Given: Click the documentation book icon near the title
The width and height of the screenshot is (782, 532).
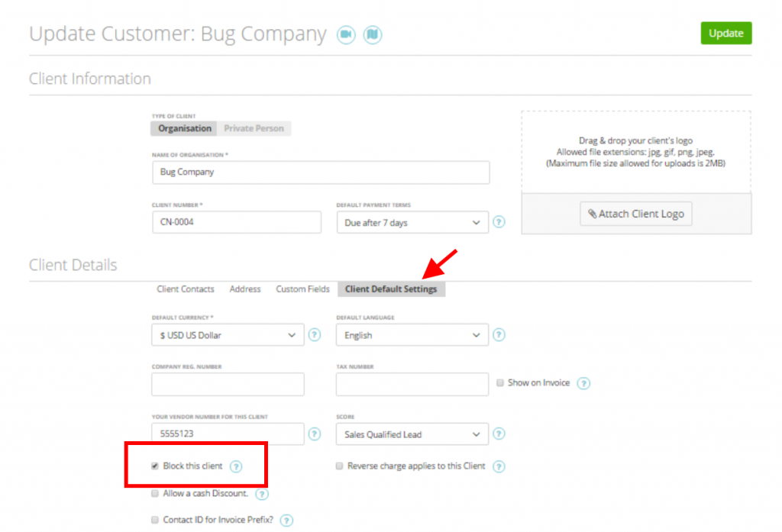Looking at the screenshot, I should click(x=373, y=34).
